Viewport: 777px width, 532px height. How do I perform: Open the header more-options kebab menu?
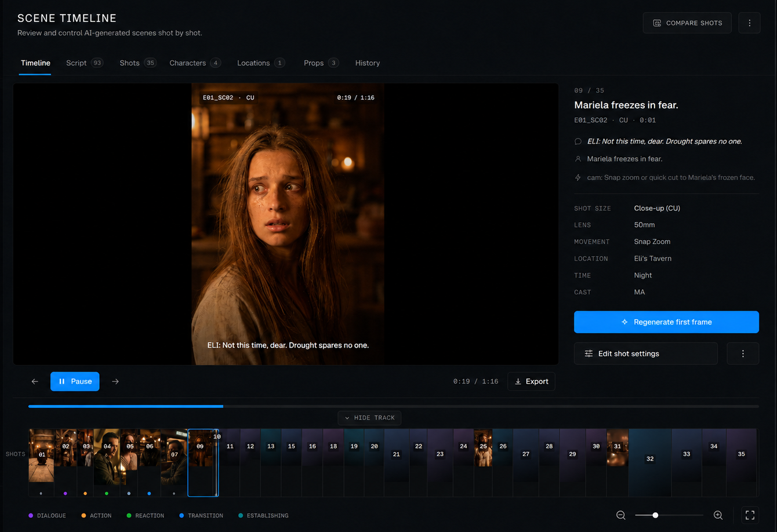749,23
